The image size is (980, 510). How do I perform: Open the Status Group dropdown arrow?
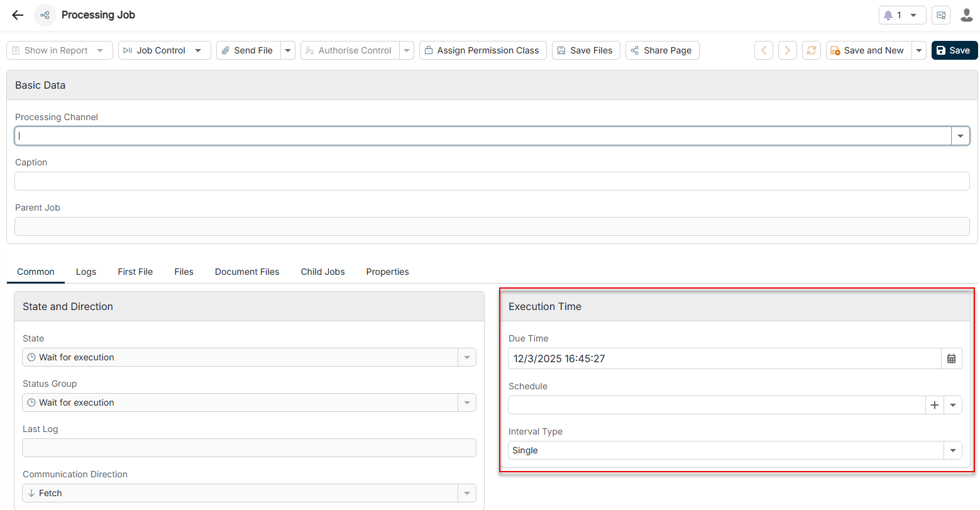click(x=467, y=402)
